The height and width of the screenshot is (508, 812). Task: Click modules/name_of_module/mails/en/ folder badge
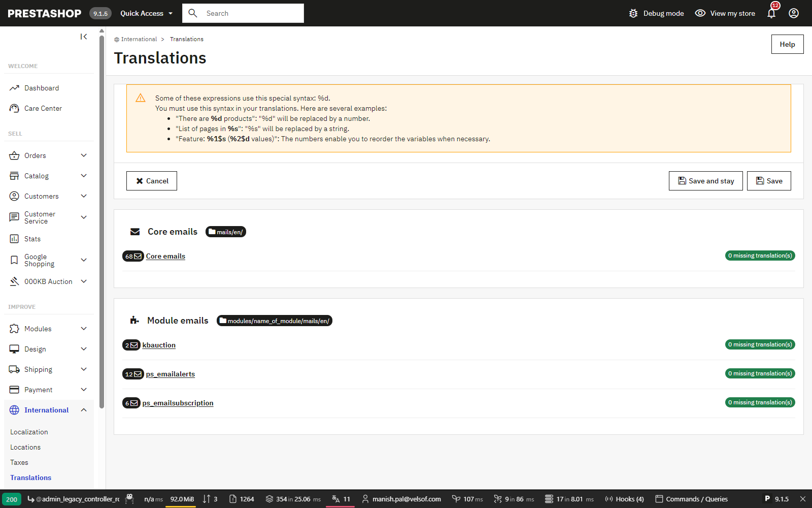coord(275,321)
